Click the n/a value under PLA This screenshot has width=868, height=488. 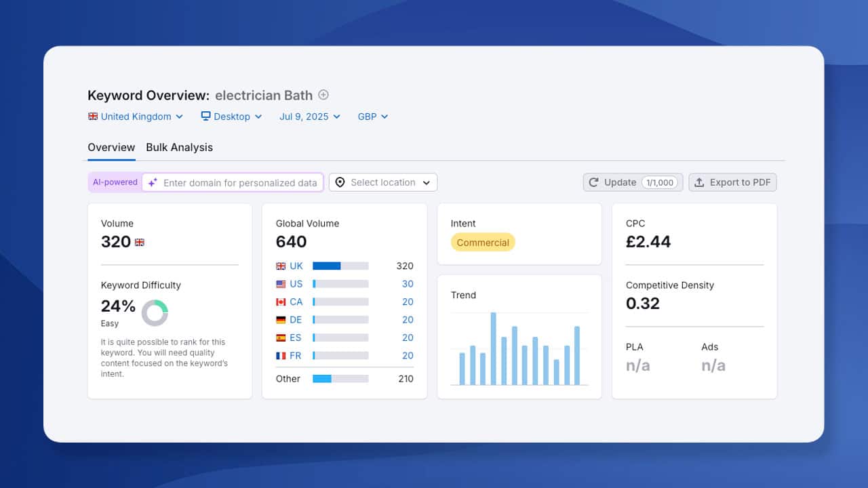638,366
